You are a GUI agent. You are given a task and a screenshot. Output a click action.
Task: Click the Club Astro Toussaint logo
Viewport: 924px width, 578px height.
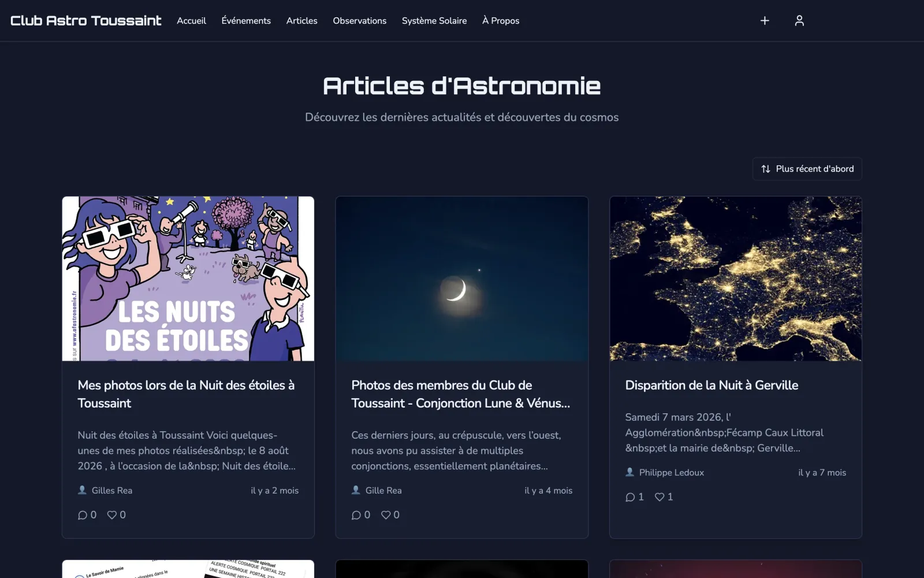86,21
